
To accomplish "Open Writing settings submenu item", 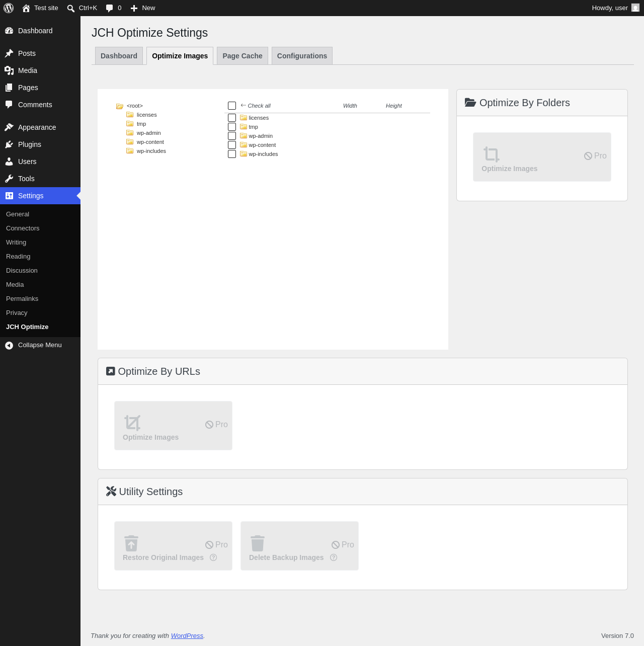I will [16, 243].
